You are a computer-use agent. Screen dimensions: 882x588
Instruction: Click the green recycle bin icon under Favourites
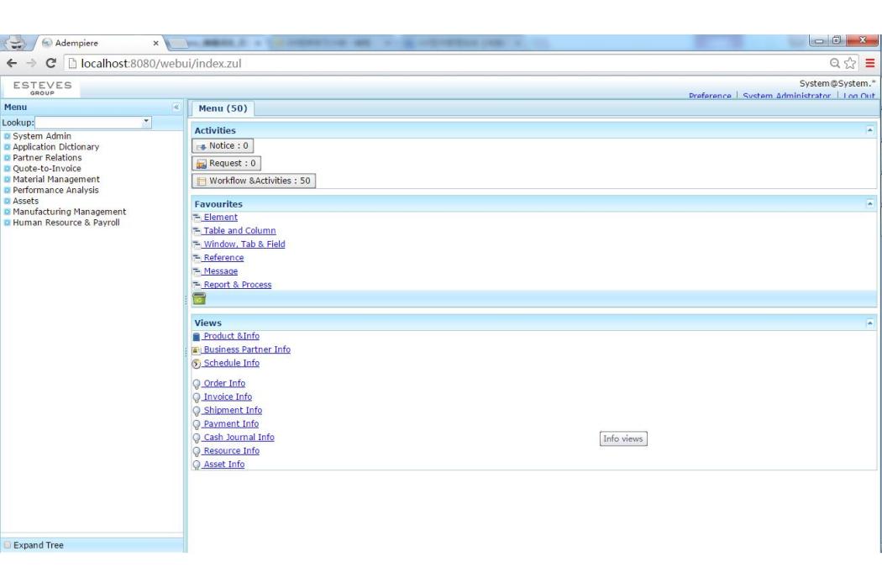199,299
